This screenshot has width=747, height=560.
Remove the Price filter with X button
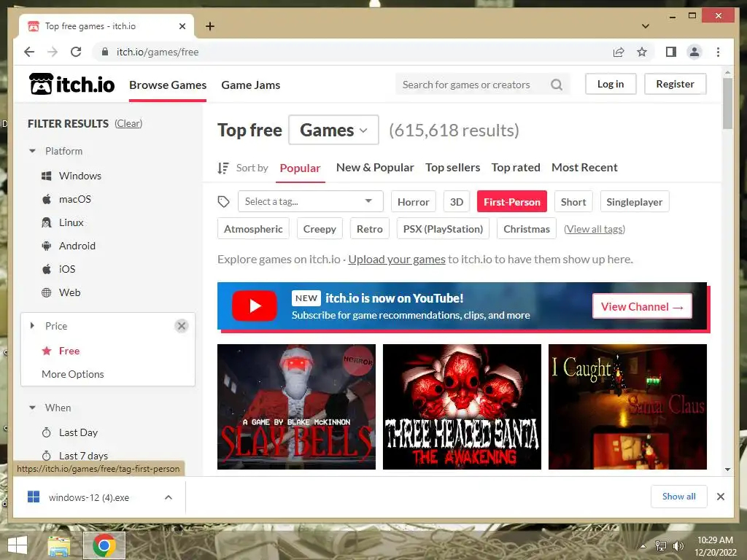click(x=182, y=326)
